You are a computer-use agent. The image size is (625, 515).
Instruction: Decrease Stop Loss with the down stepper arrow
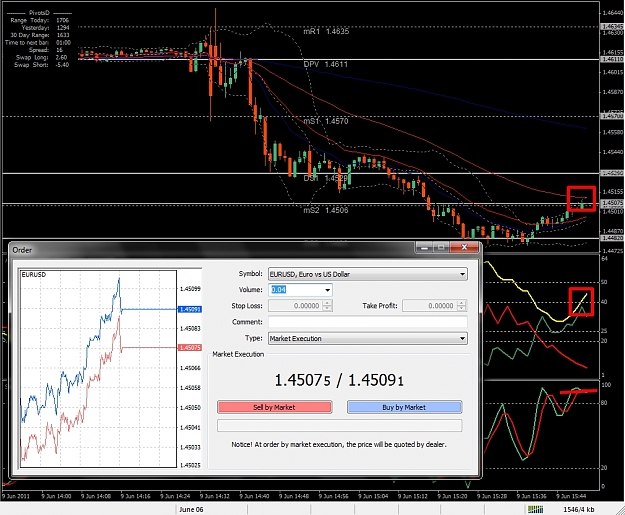(x=327, y=309)
